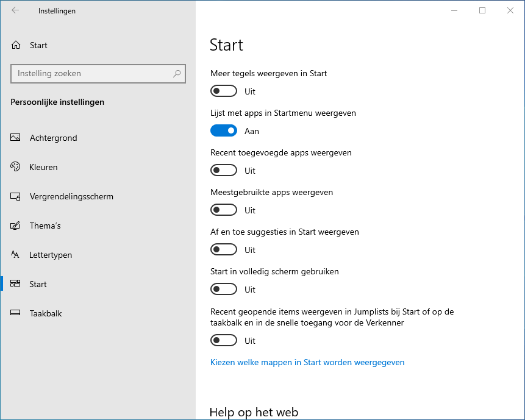Open the Lettertypen font icon
Image resolution: width=525 pixels, height=420 pixels.
pos(16,255)
